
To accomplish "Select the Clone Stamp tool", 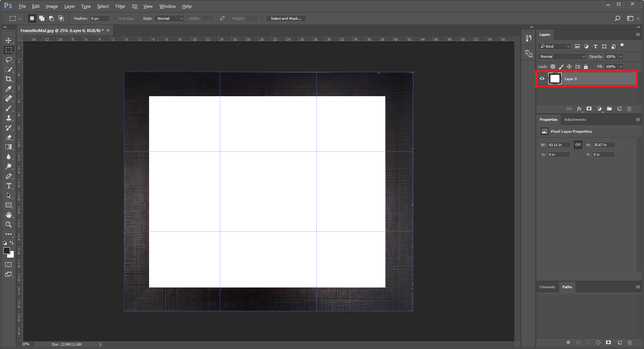I will point(9,118).
